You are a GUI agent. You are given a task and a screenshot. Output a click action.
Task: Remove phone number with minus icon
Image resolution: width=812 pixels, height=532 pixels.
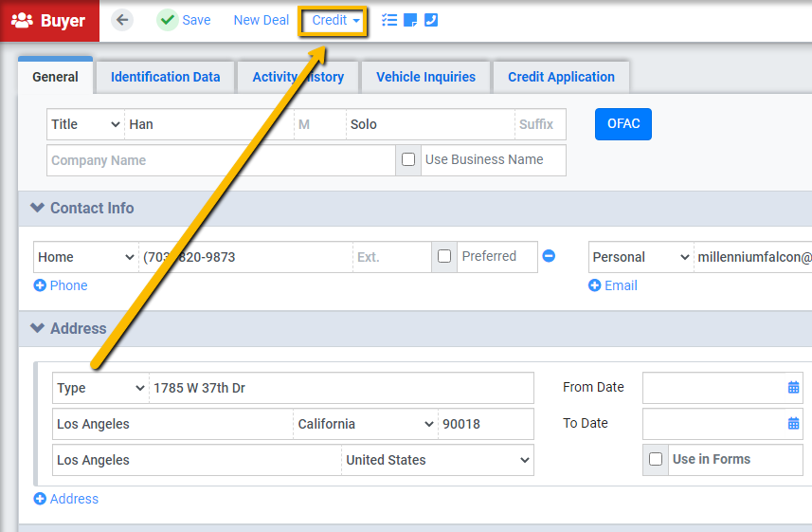[x=549, y=256]
